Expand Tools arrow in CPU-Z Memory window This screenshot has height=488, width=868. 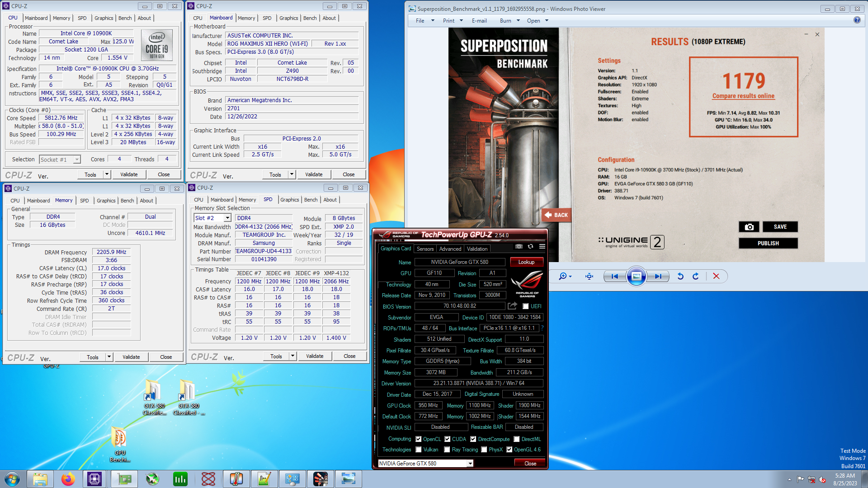click(x=109, y=357)
